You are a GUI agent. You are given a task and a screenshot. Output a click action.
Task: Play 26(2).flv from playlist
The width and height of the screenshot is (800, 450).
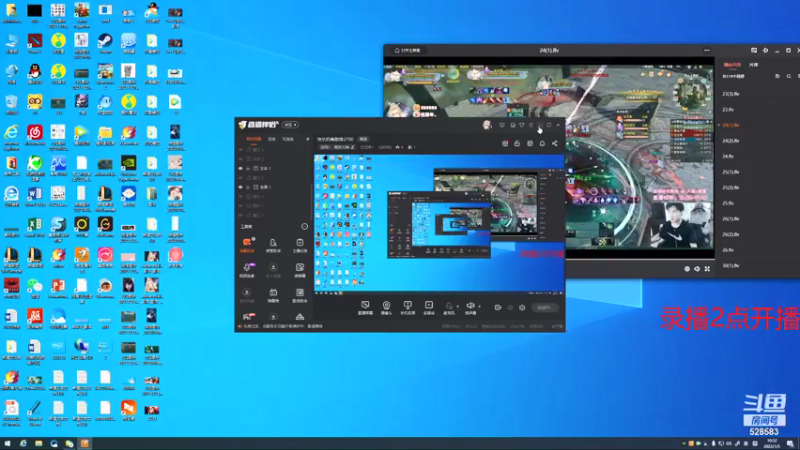(731, 234)
